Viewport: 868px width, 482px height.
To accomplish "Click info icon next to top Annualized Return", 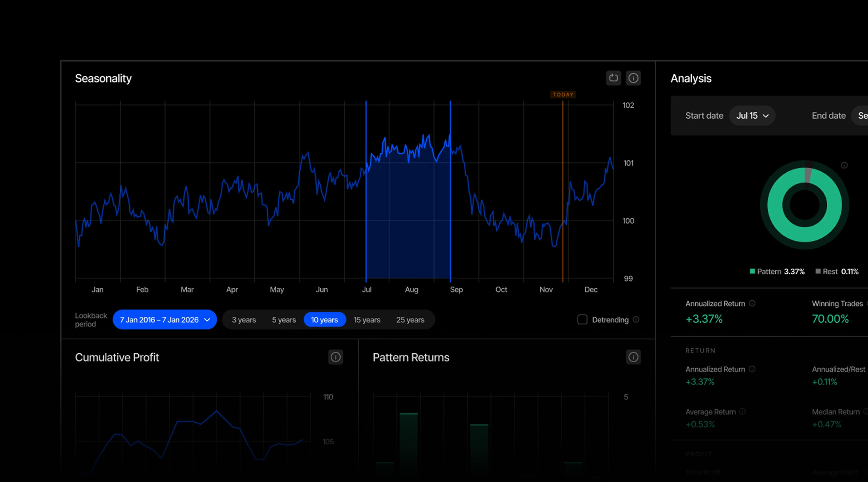I will coord(752,303).
